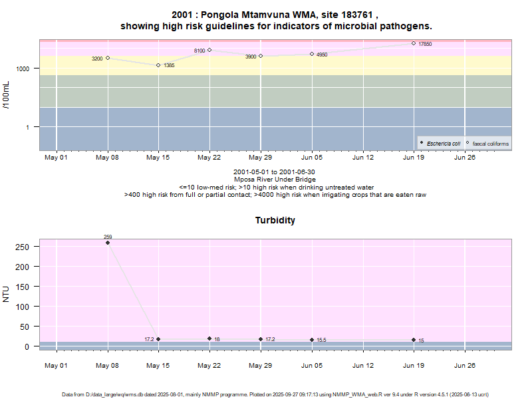Click the Turbidity chart title
The height and width of the screenshot is (399, 532).
[275, 220]
